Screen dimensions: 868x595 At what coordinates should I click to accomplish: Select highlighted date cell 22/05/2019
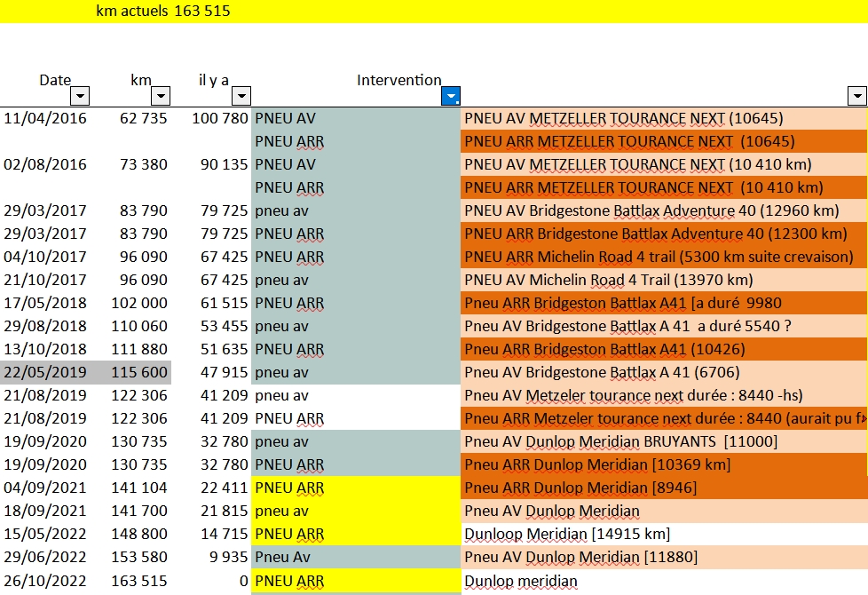[45, 372]
